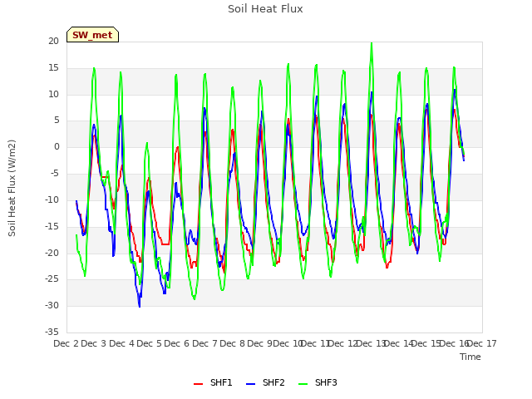The width and height of the screenshot is (532, 399).
Task: Click the Time axis label
Action: 470,357
